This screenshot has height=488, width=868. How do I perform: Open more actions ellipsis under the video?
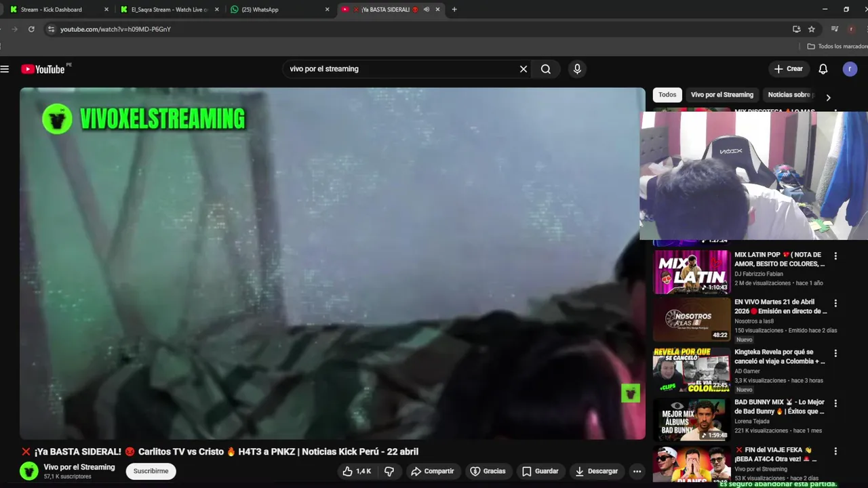[637, 471]
